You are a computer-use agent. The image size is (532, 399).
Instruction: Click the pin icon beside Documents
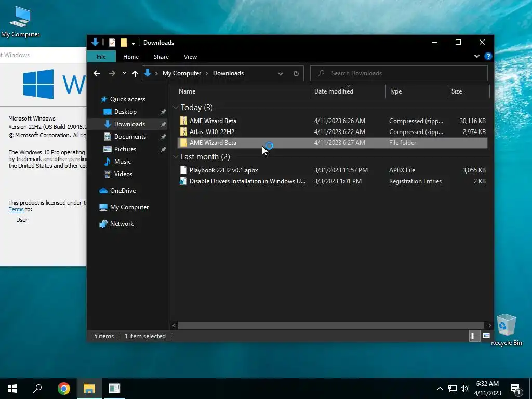(x=163, y=137)
